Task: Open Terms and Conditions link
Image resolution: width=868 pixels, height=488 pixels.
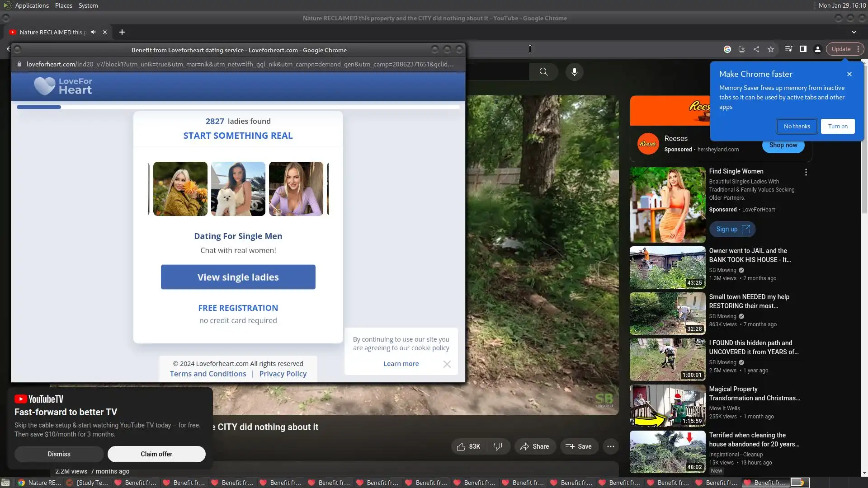Action: point(208,374)
